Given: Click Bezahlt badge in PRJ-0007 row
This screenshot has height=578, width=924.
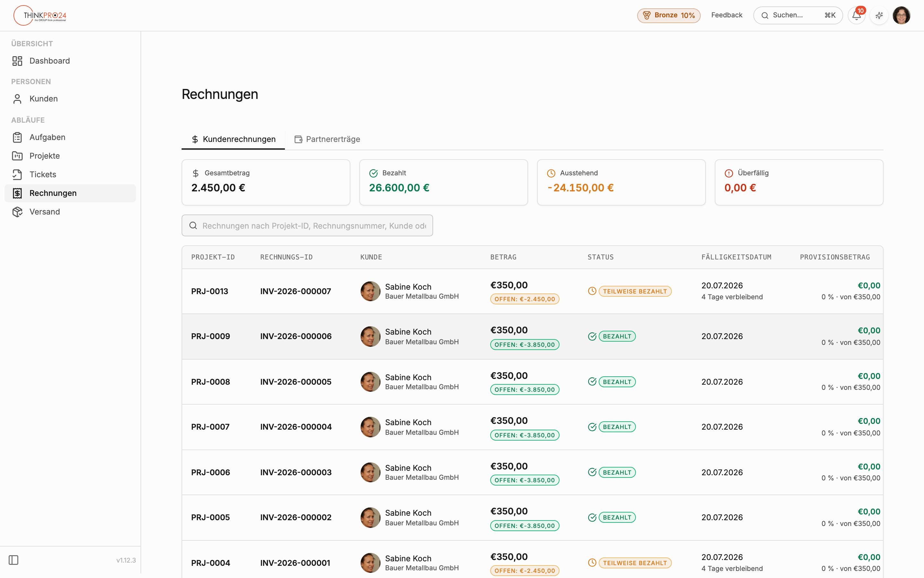Looking at the screenshot, I should (x=617, y=427).
